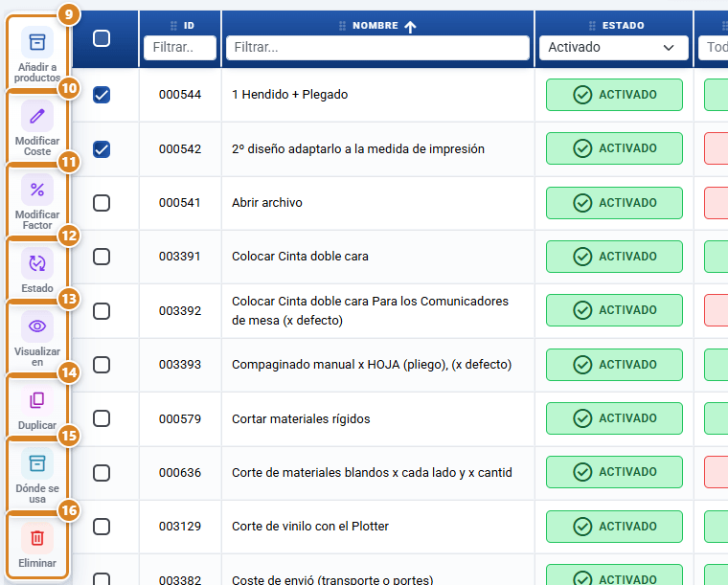Image resolution: width=728 pixels, height=585 pixels.
Task: Click ID cell 000579
Action: click(x=180, y=419)
